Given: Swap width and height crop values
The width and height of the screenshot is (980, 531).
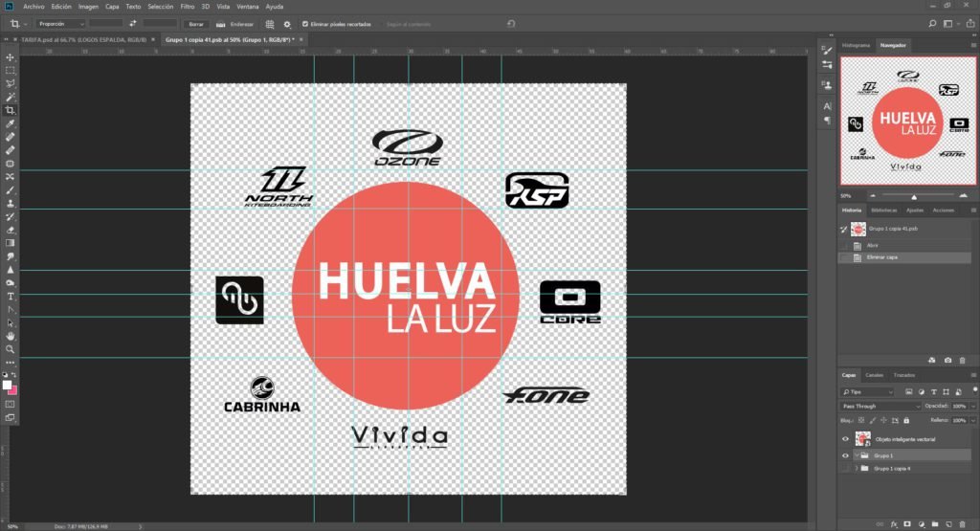Looking at the screenshot, I should [132, 24].
